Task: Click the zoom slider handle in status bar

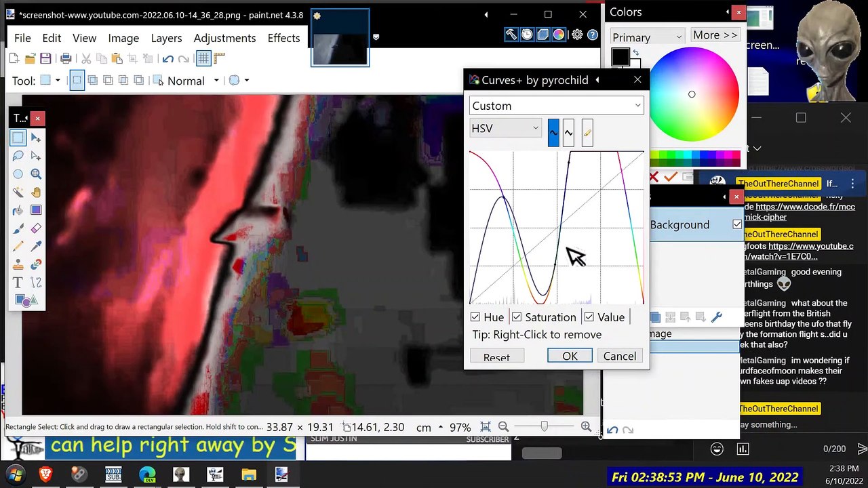Action: coord(544,426)
